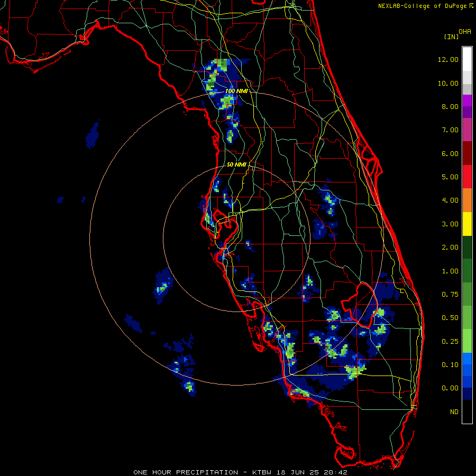The height and width of the screenshot is (476, 476).
Task: Click the 4.00 legend value
Action: (x=450, y=200)
